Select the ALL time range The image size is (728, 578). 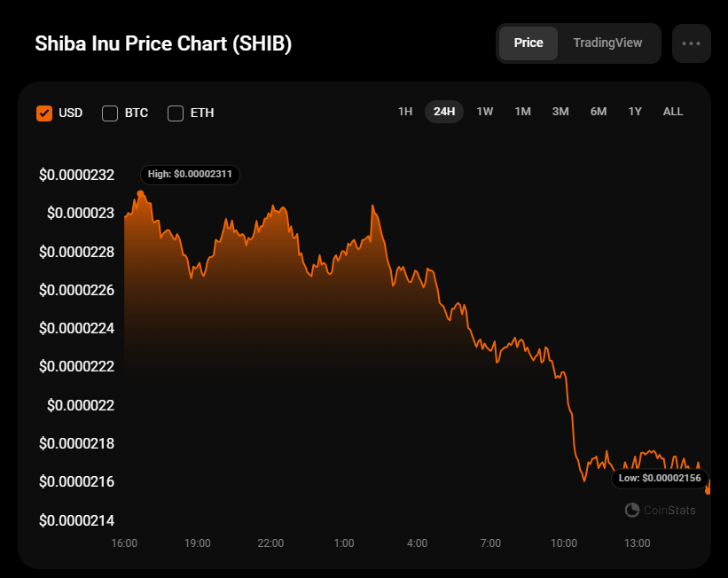coord(673,112)
